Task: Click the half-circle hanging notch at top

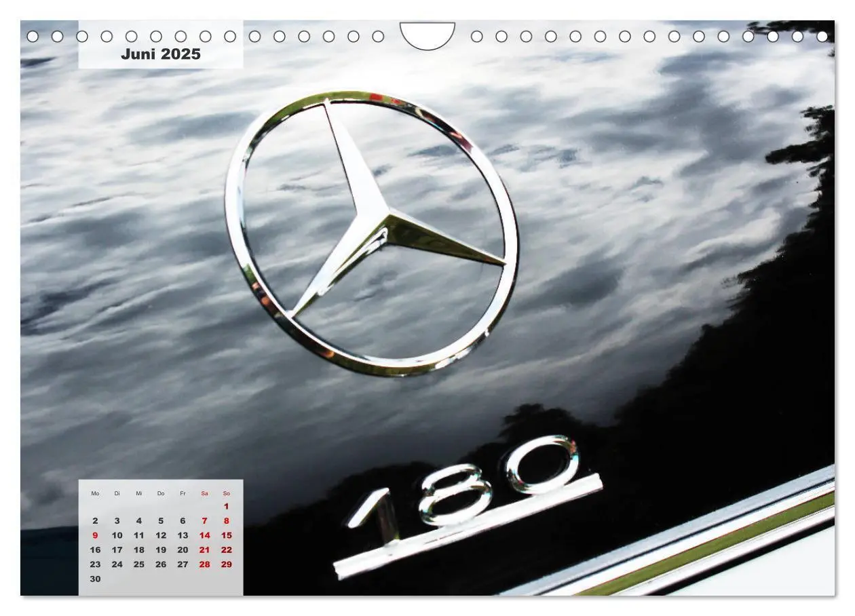Action: (427, 35)
